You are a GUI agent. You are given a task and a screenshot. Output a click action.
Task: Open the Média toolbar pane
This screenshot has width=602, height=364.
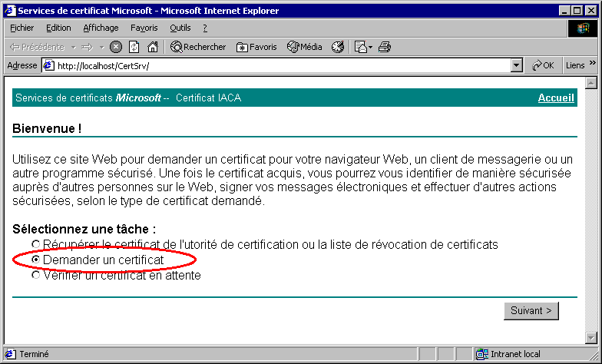pyautogui.click(x=304, y=47)
